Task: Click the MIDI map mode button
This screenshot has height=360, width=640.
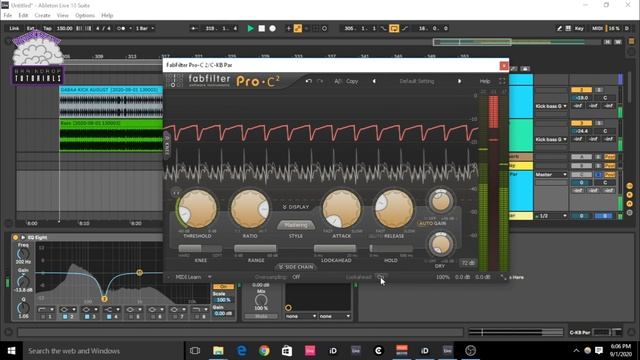Action: (597, 28)
